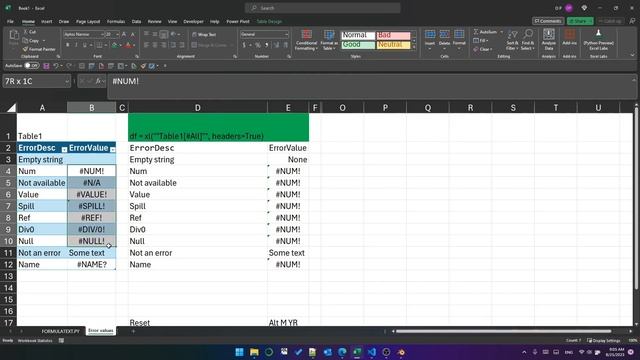The height and width of the screenshot is (360, 640).
Task: Open Find & Select
Action: 527,40
